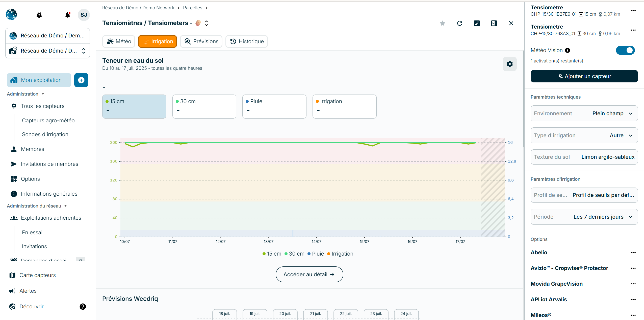Toggle Irrigation in chart legend
Image resolution: width=644 pixels, height=320 pixels.
point(340,254)
